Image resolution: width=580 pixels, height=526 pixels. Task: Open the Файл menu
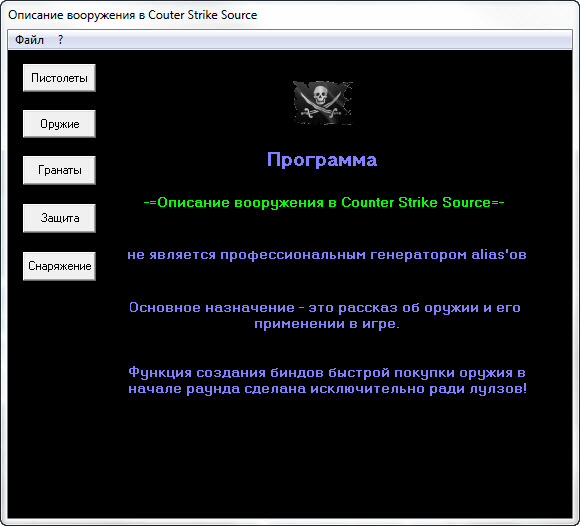pyautogui.click(x=29, y=40)
